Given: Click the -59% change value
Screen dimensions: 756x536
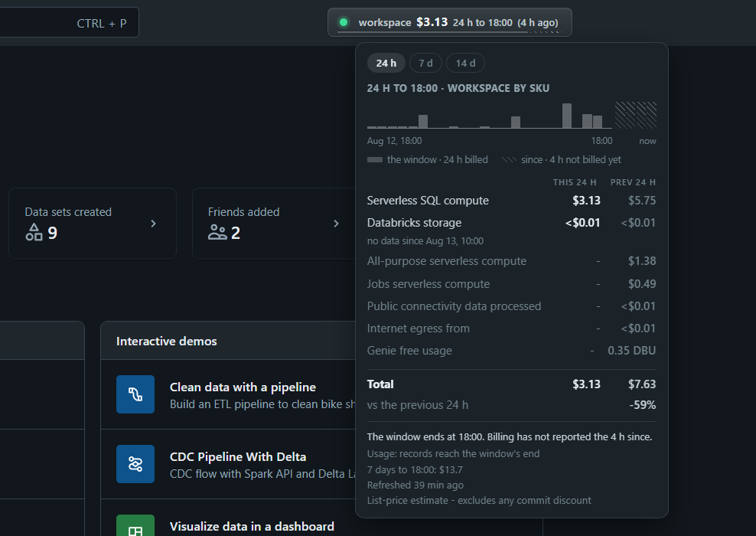Looking at the screenshot, I should [642, 405].
